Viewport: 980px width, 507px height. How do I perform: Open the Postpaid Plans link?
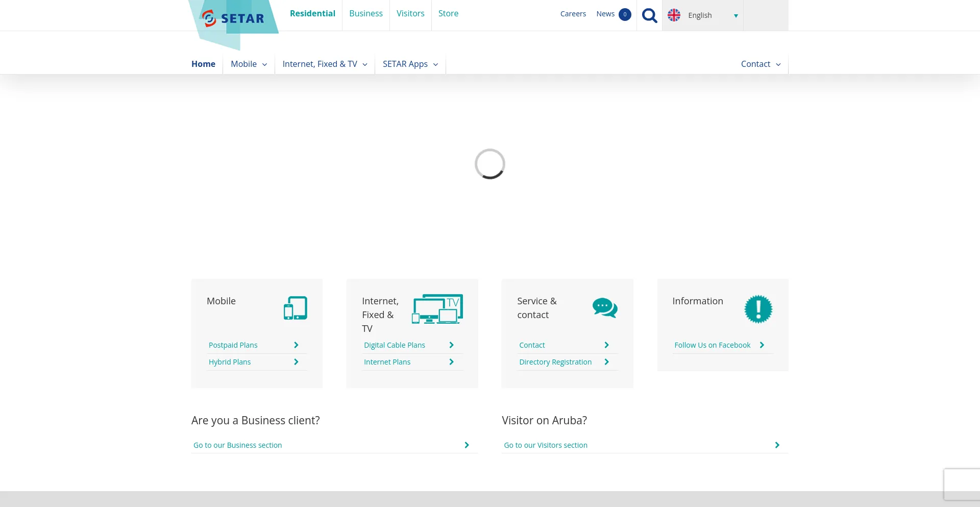pos(233,345)
